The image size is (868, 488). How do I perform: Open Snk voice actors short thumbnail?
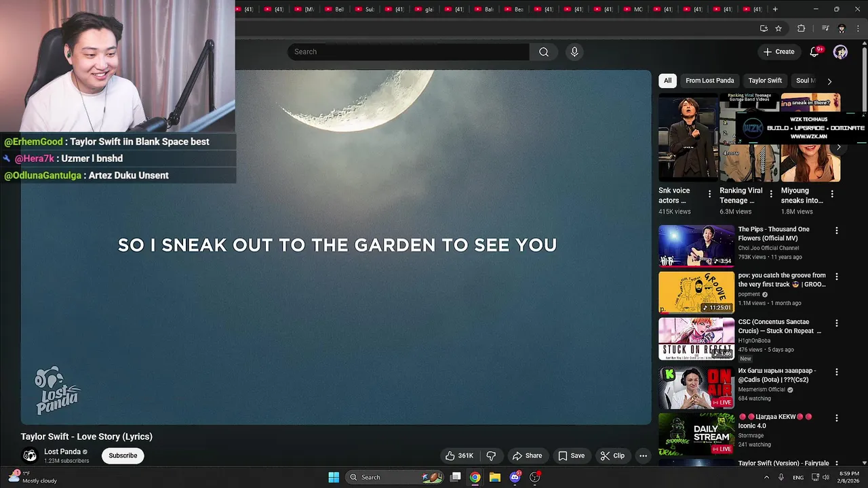(688, 138)
